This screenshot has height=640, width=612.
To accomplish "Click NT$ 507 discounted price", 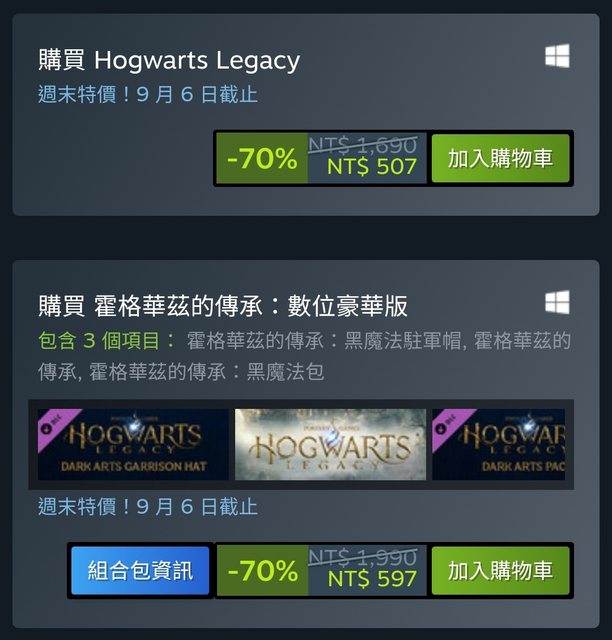I will point(372,167).
